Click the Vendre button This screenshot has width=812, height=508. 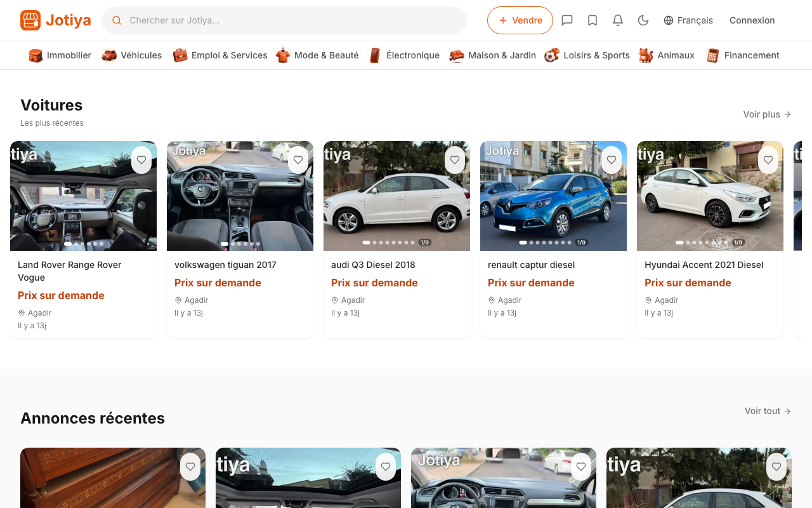coord(520,20)
